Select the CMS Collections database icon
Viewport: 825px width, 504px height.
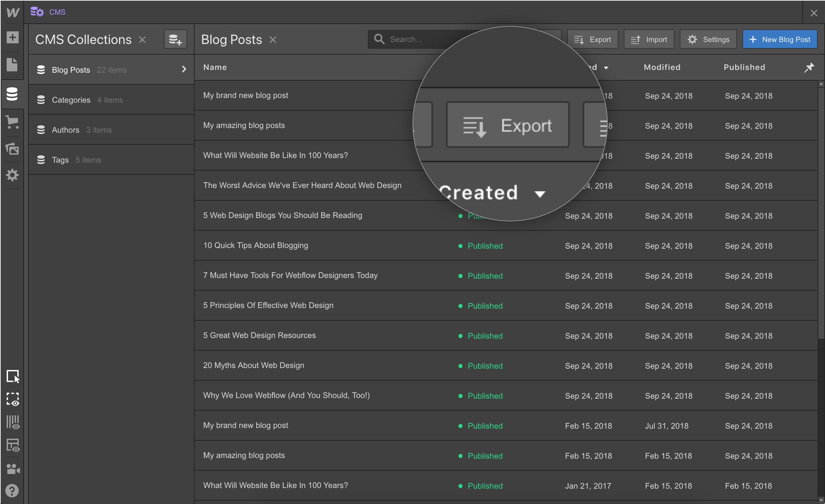click(12, 94)
